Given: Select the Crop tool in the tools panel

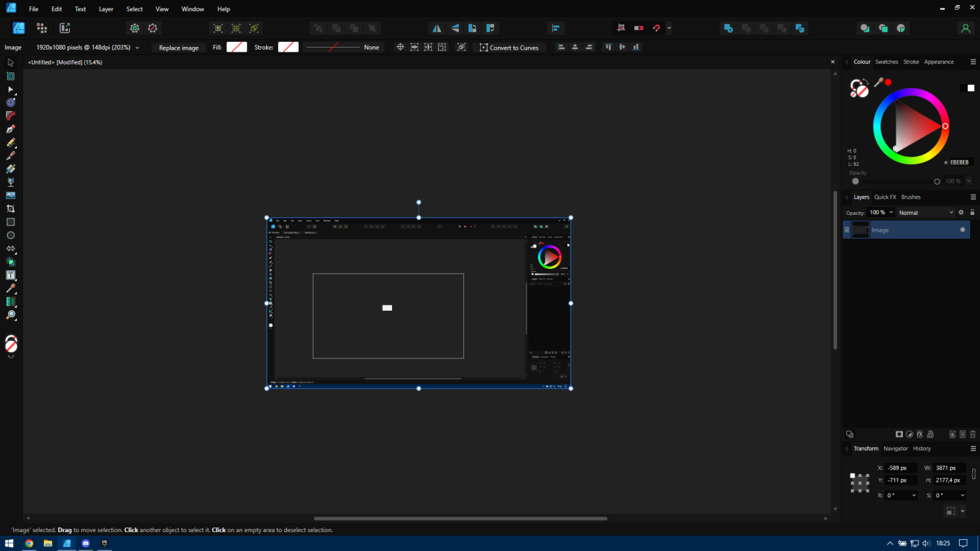Looking at the screenshot, I should pos(10,209).
